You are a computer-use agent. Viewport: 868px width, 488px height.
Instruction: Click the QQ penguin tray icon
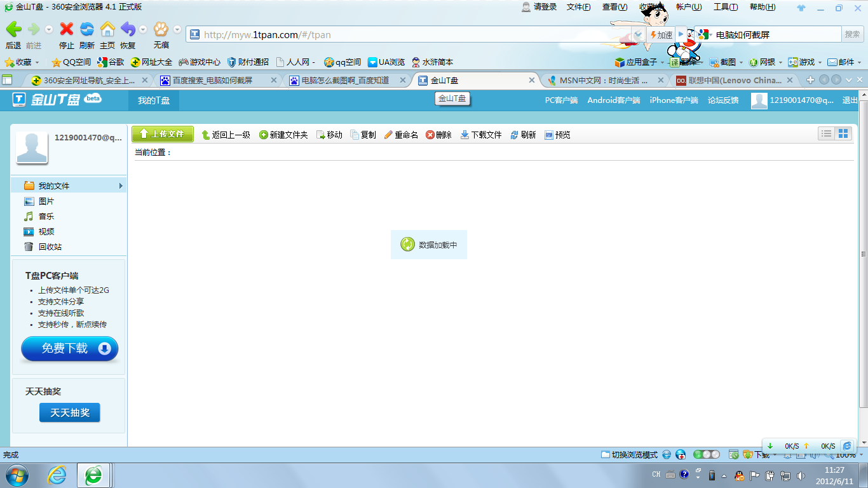point(739,475)
